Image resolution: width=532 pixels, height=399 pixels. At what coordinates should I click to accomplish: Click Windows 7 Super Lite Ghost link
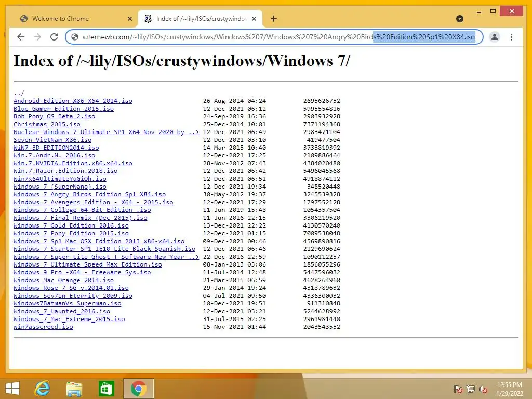(106, 257)
